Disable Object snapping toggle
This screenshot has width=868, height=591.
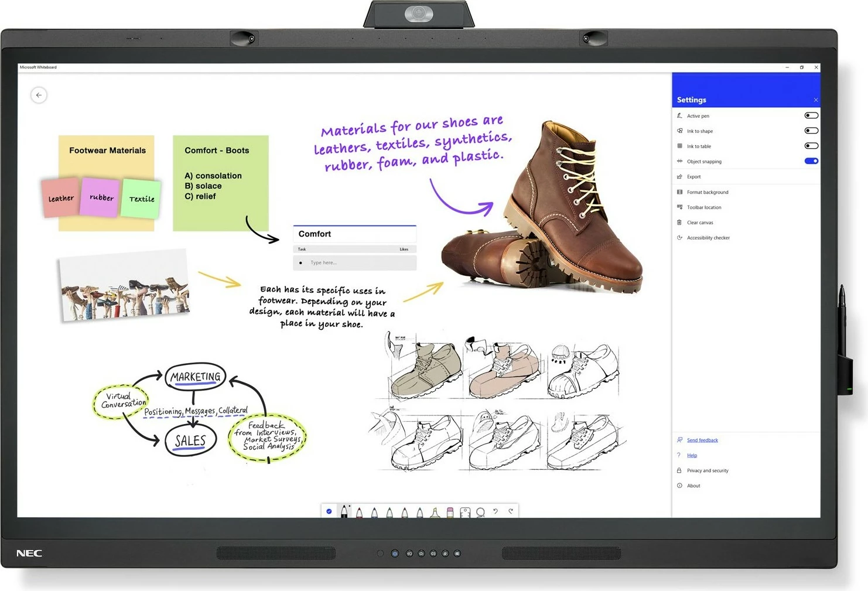pos(811,162)
